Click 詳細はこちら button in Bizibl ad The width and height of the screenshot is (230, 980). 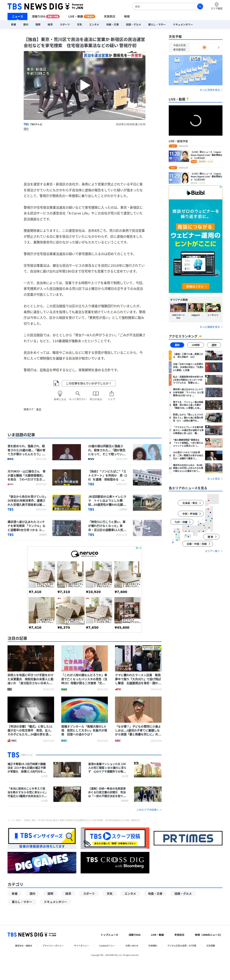click(195, 286)
